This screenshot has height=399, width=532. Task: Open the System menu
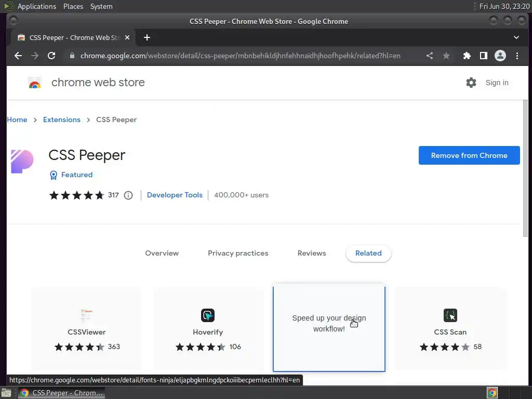click(101, 6)
